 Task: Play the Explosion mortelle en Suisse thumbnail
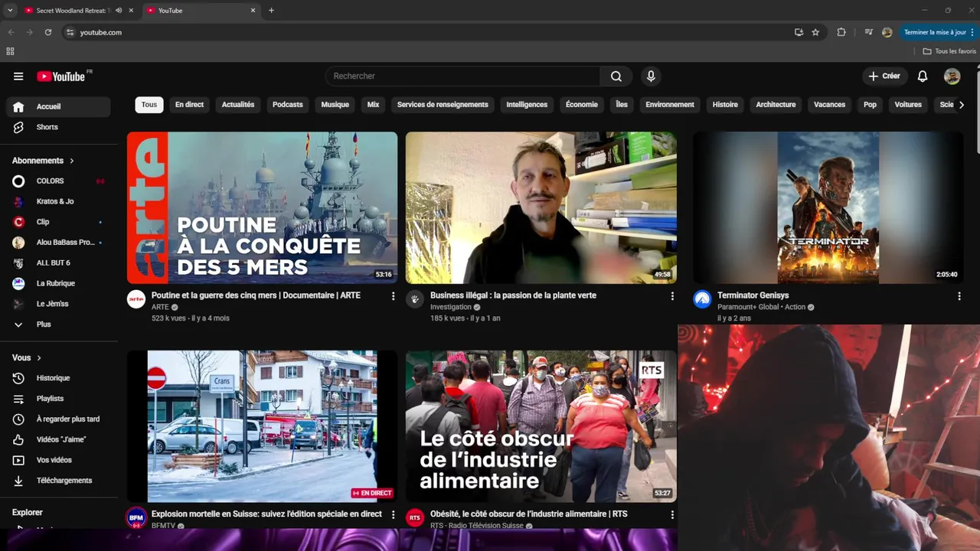[262, 426]
